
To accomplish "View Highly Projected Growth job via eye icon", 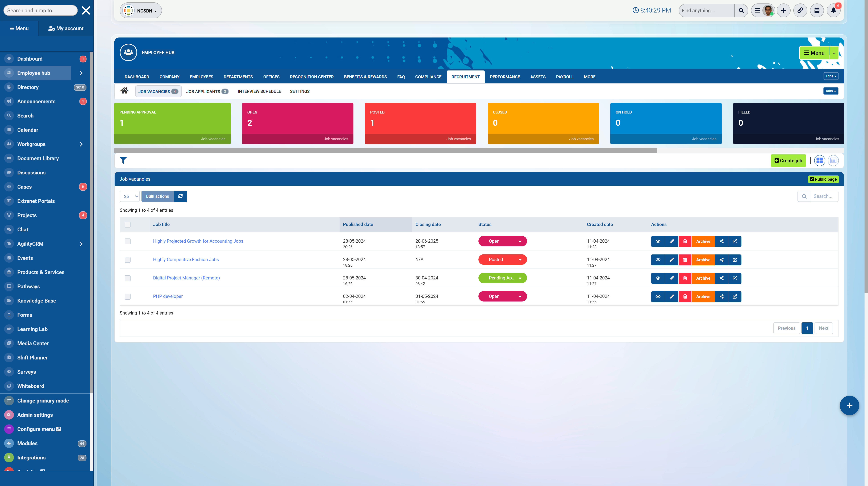I will point(658,241).
